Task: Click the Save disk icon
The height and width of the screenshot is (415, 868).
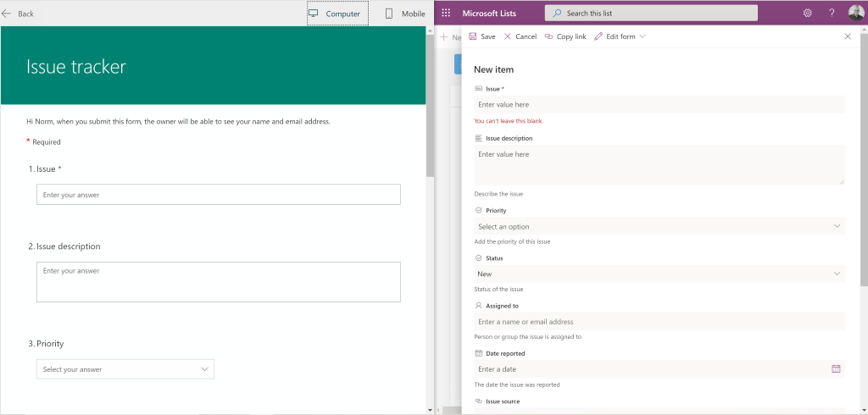Action: coord(473,36)
